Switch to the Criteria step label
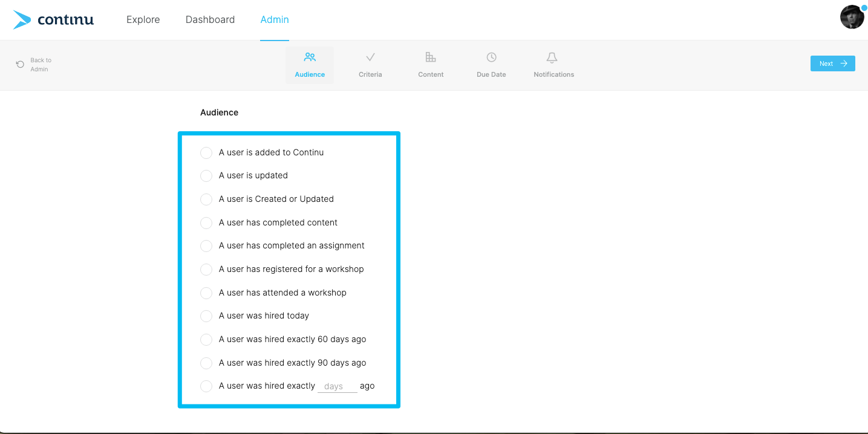The image size is (868, 434). (x=370, y=74)
